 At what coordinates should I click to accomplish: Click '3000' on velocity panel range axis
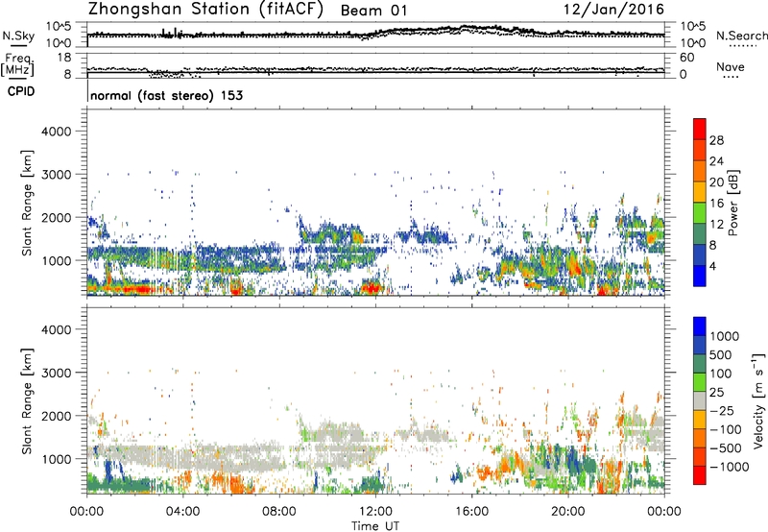[x=56, y=374]
